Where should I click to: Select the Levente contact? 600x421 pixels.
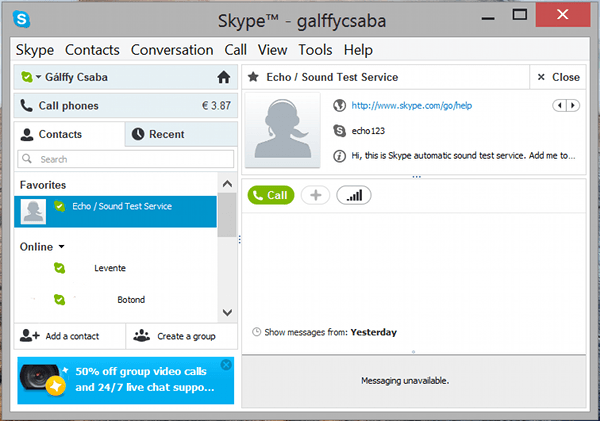[116, 268]
